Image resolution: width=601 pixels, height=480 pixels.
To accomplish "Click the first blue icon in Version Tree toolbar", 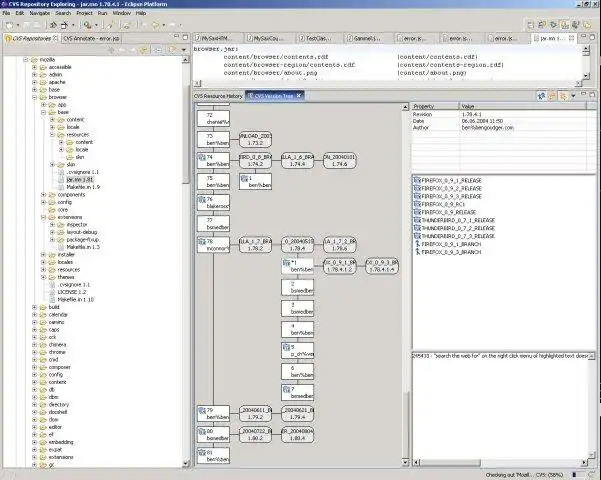I will coord(541,96).
